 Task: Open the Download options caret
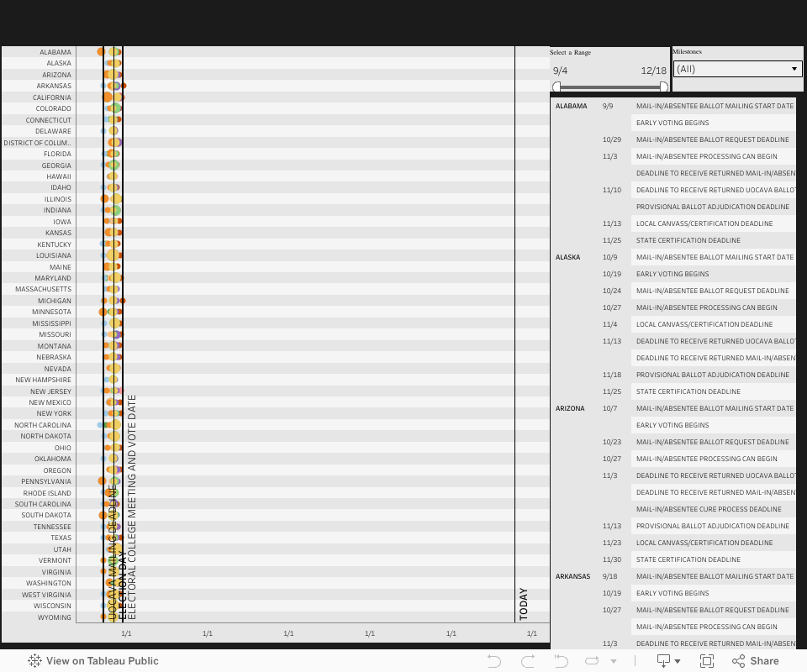coord(678,661)
